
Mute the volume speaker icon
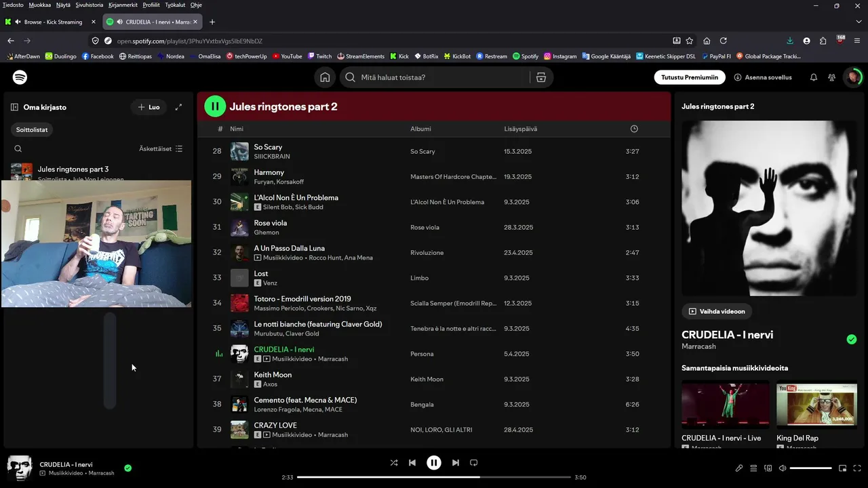[x=783, y=468]
